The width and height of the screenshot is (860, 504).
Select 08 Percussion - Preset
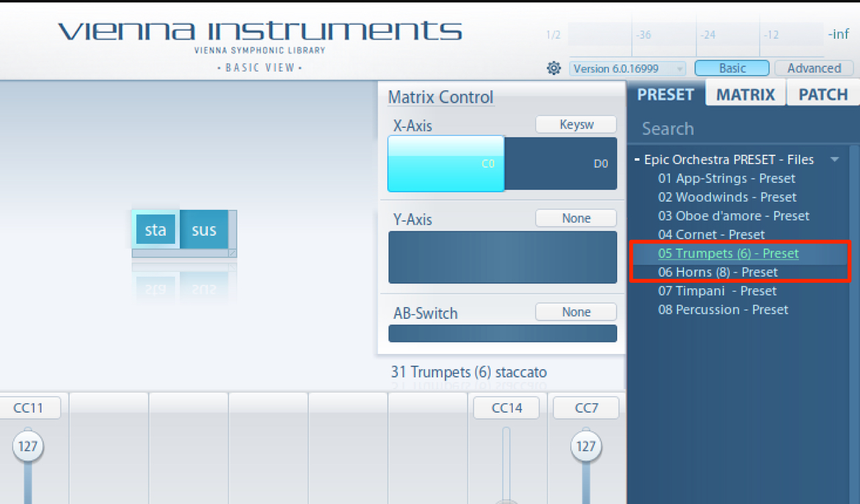tap(723, 310)
